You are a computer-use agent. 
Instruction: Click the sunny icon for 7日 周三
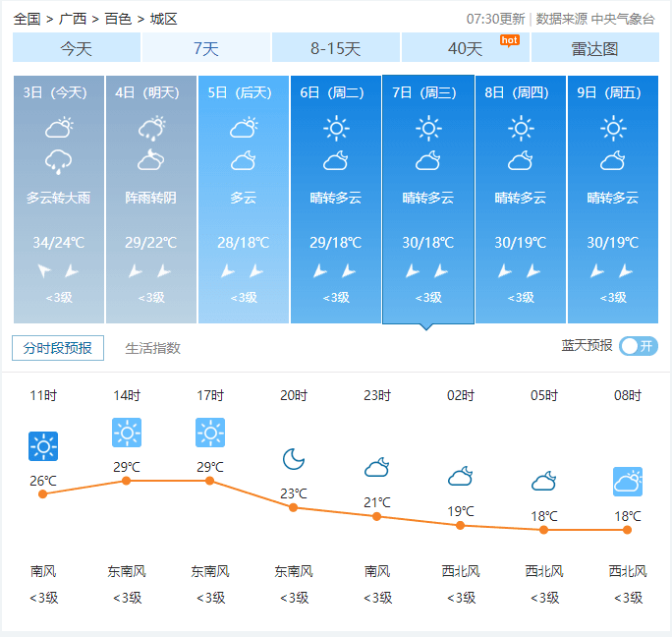coord(428,128)
